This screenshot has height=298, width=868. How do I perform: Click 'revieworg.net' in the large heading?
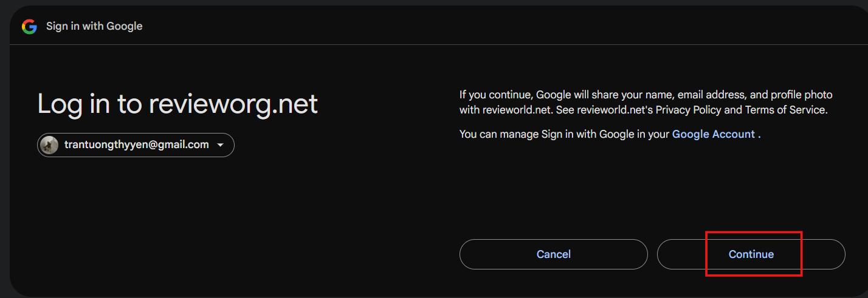tap(233, 104)
